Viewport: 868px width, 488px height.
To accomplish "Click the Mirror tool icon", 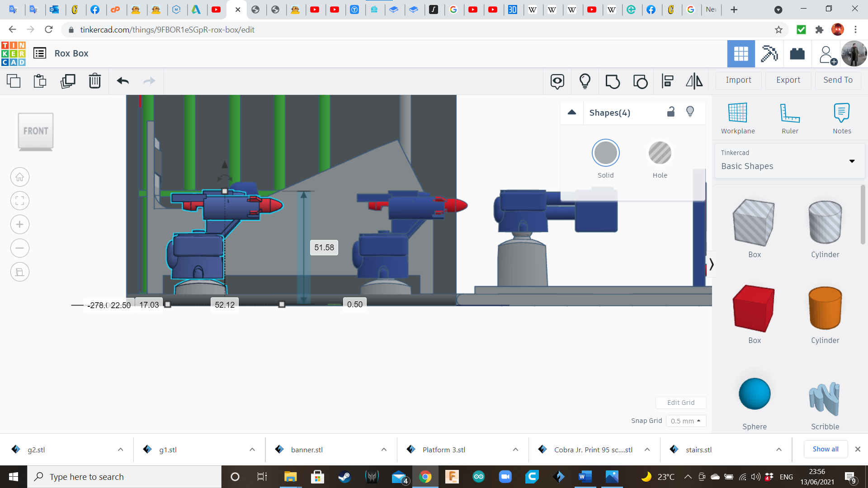I will click(694, 81).
